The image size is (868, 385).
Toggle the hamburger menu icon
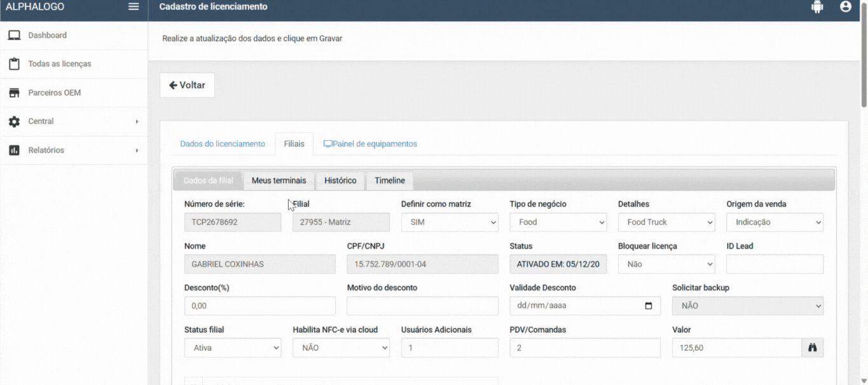pyautogui.click(x=134, y=7)
